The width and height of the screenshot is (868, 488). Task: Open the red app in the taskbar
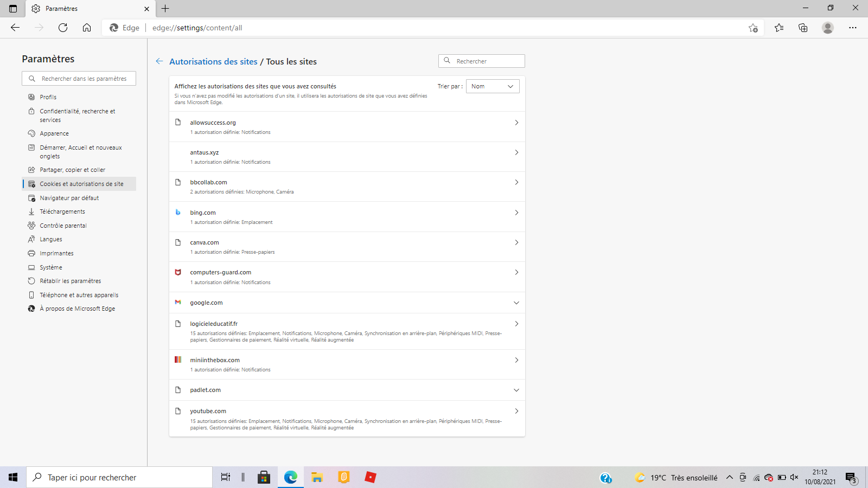371,477
